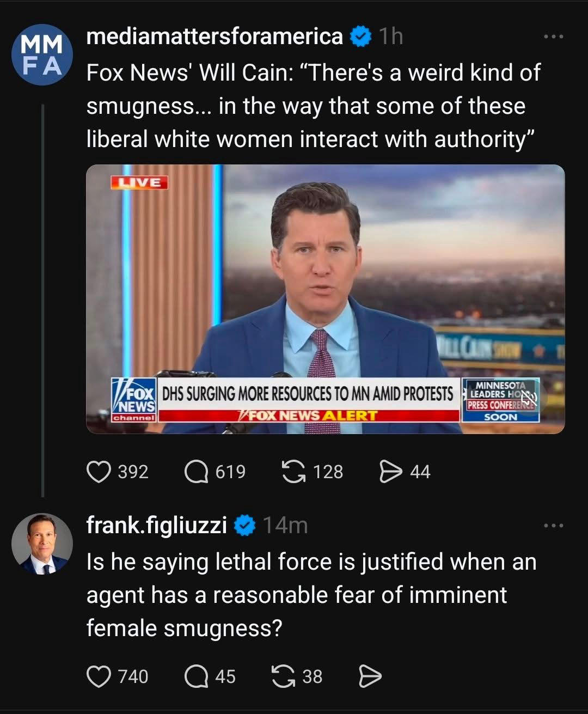Screen dimensions: 588x714
Task: Open more options for mediamattersforamerica post
Action: (554, 37)
